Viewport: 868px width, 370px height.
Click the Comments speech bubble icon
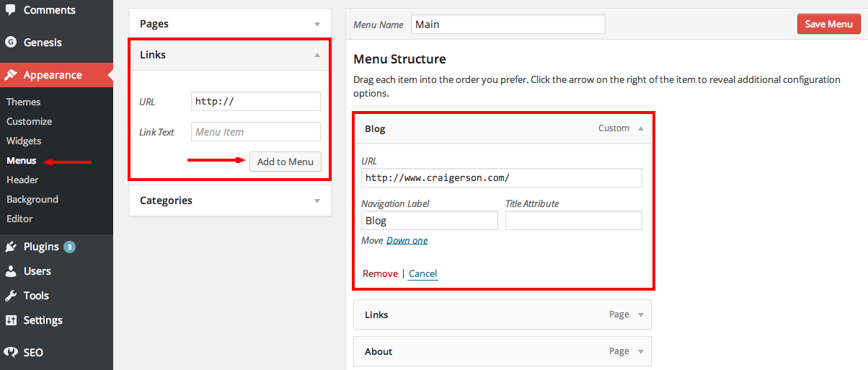click(x=11, y=9)
